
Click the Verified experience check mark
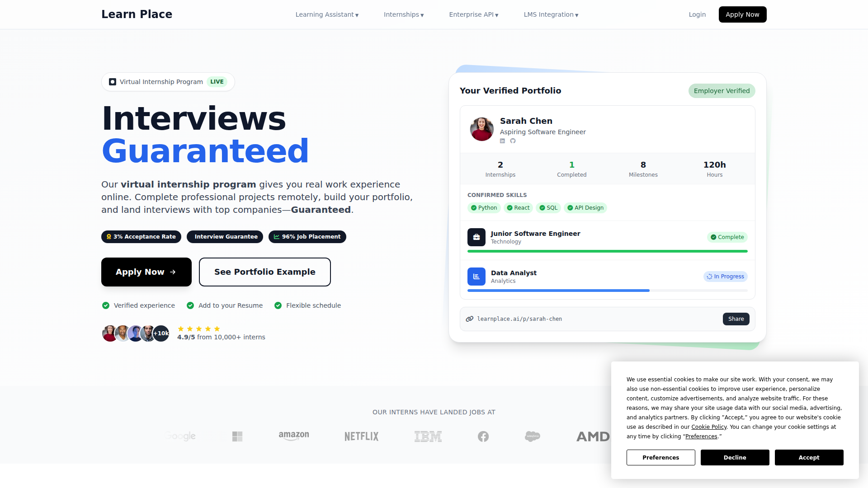106,305
